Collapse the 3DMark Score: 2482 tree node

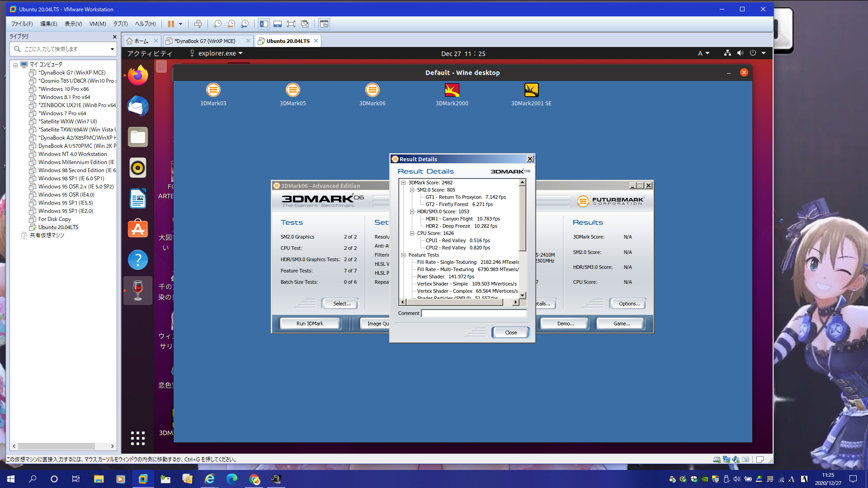point(404,183)
